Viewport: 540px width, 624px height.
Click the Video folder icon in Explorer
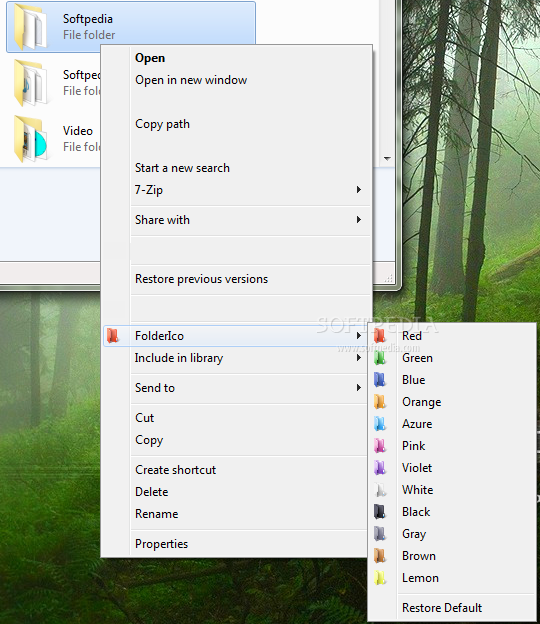click(x=31, y=139)
